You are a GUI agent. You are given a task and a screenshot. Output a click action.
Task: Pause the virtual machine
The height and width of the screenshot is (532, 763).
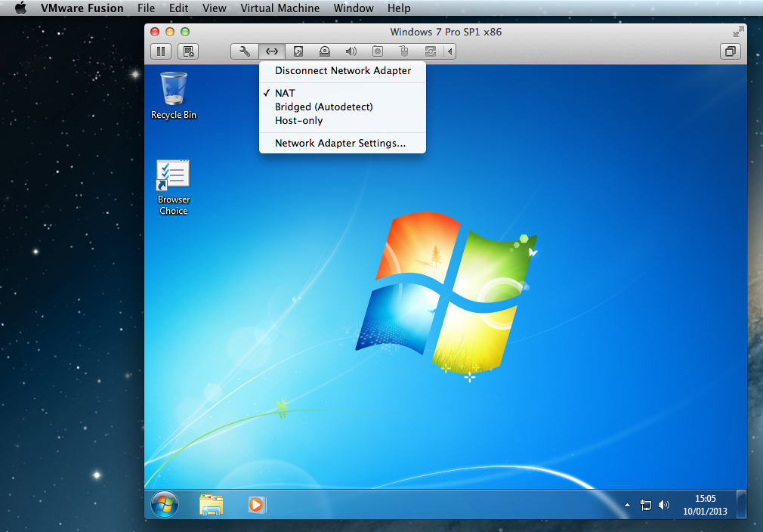(x=160, y=51)
